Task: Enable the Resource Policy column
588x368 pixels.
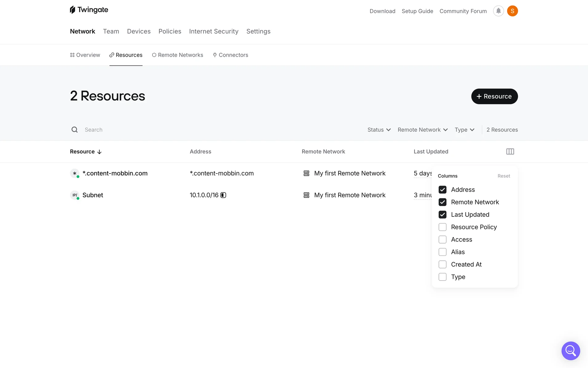Action: [x=442, y=227]
